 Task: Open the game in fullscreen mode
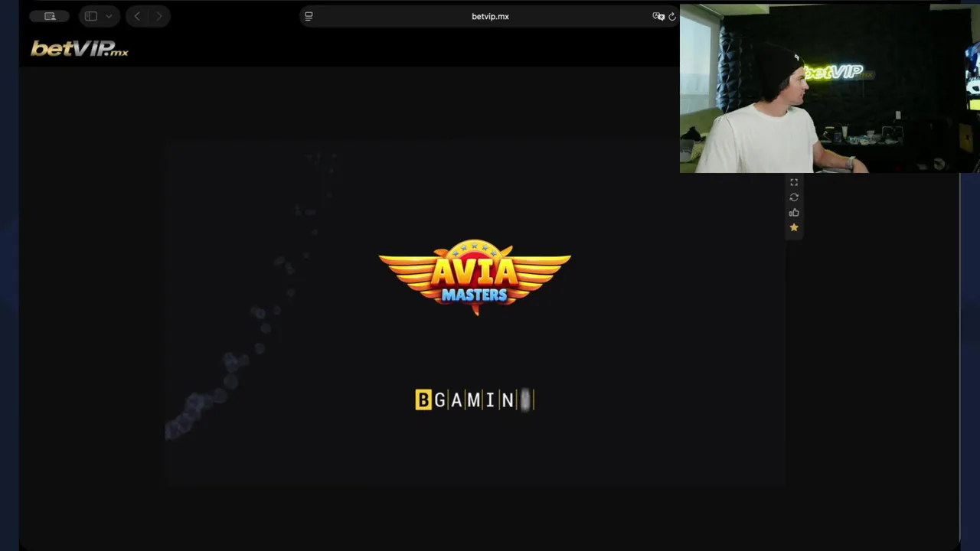pyautogui.click(x=794, y=182)
